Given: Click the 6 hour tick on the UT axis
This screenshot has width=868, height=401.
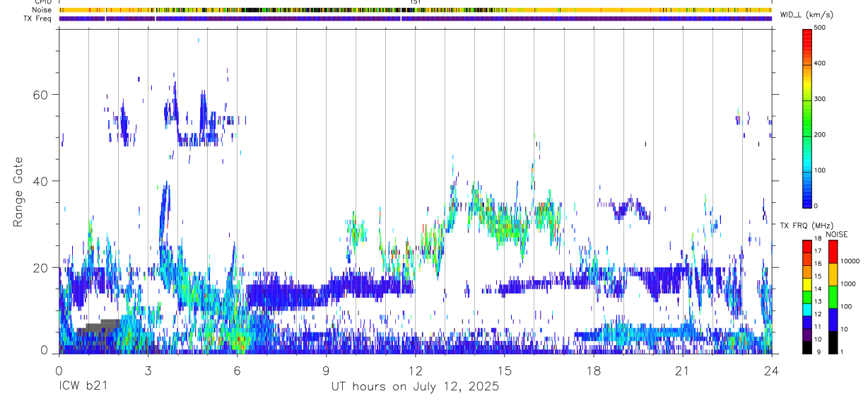Looking at the screenshot, I should 237,369.
